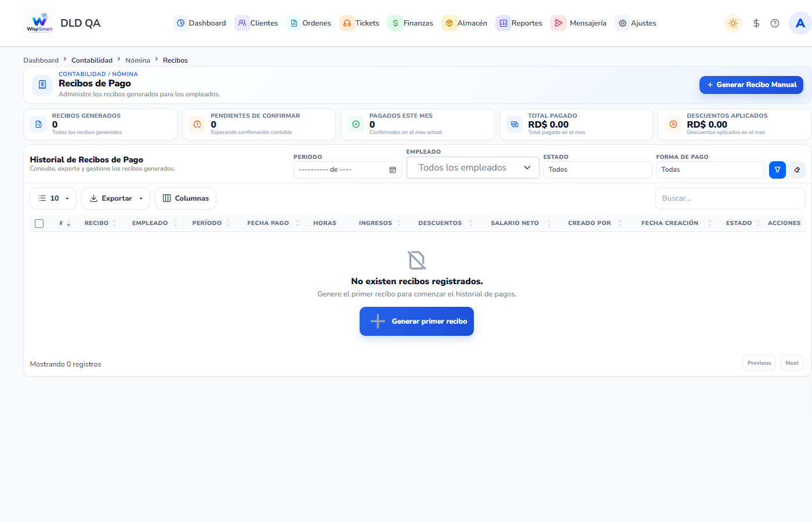Click the Pagados Este Mes check icon

pos(356,124)
